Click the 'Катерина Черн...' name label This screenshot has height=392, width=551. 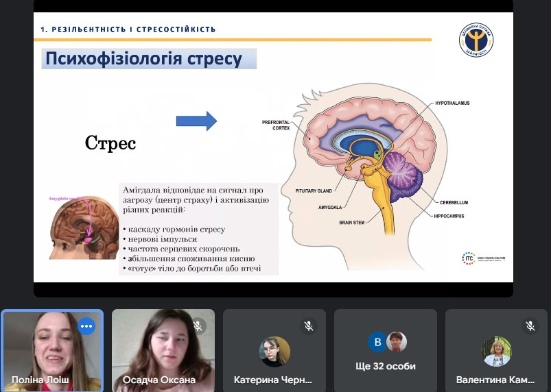(273, 380)
